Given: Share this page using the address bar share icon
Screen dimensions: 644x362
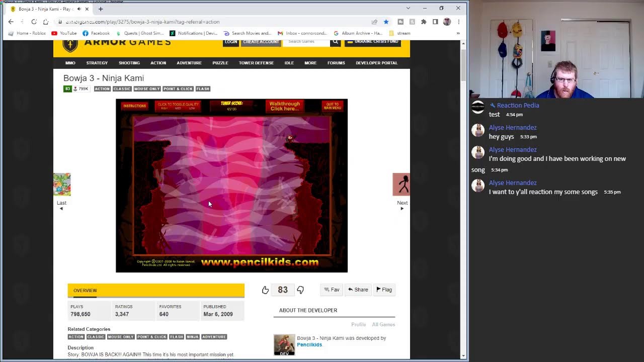Looking at the screenshot, I should tap(374, 22).
